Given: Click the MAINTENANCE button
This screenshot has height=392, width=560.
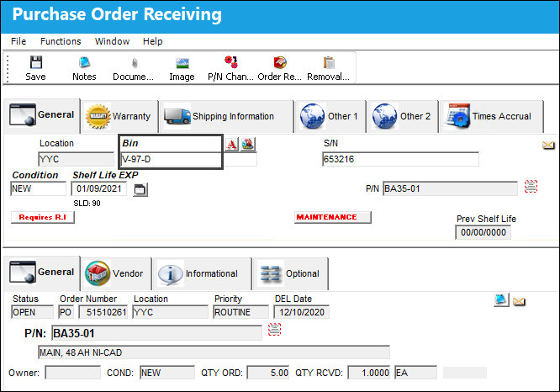Looking at the screenshot, I should click(x=333, y=217).
